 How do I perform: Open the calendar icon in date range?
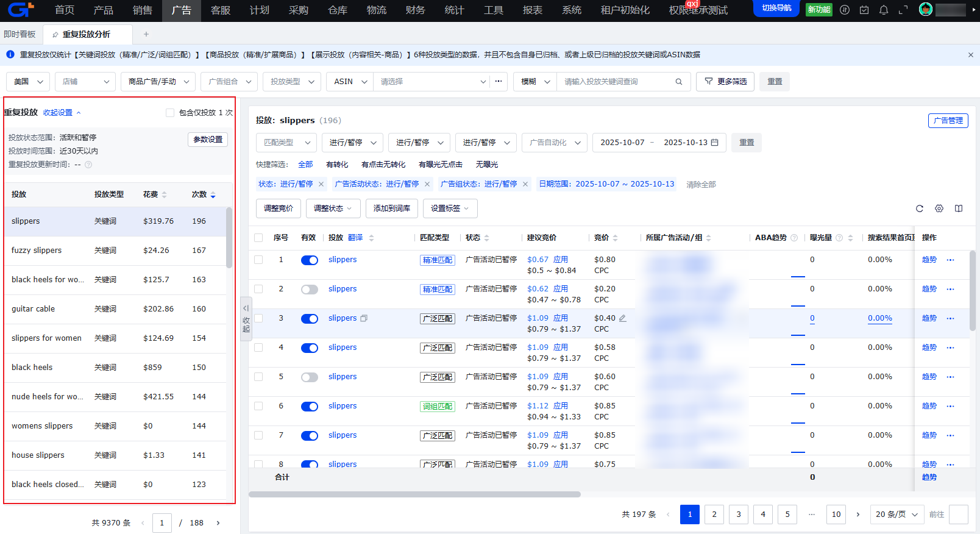(715, 143)
